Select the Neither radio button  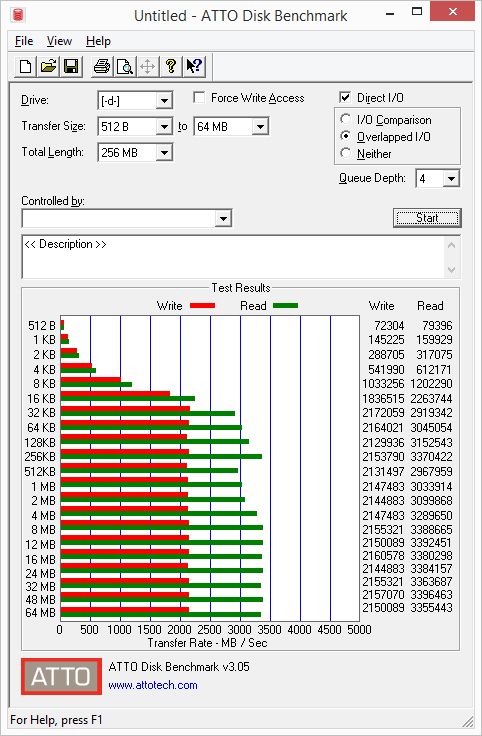tap(345, 153)
